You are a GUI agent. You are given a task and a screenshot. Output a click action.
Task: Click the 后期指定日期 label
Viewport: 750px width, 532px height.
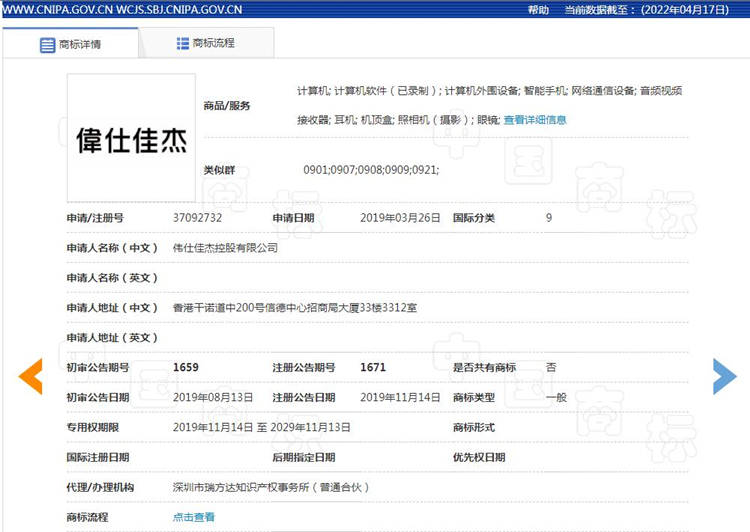click(304, 457)
